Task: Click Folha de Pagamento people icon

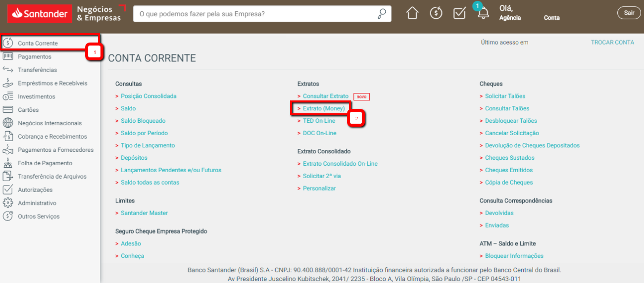Action: (x=8, y=163)
